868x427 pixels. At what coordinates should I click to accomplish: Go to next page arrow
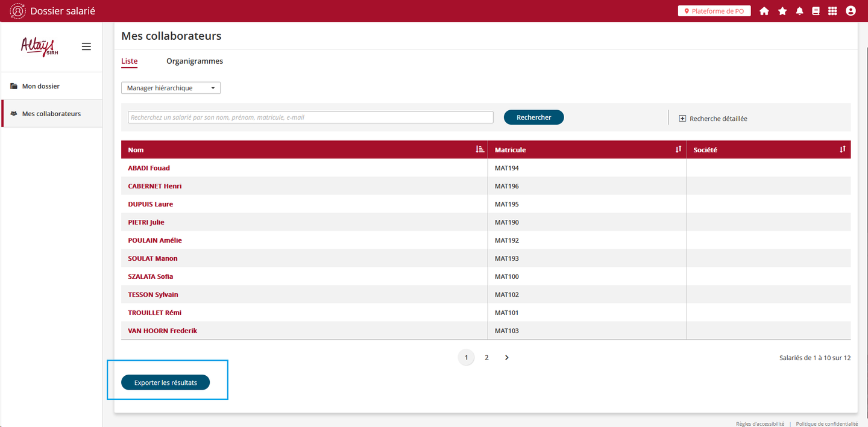click(507, 358)
